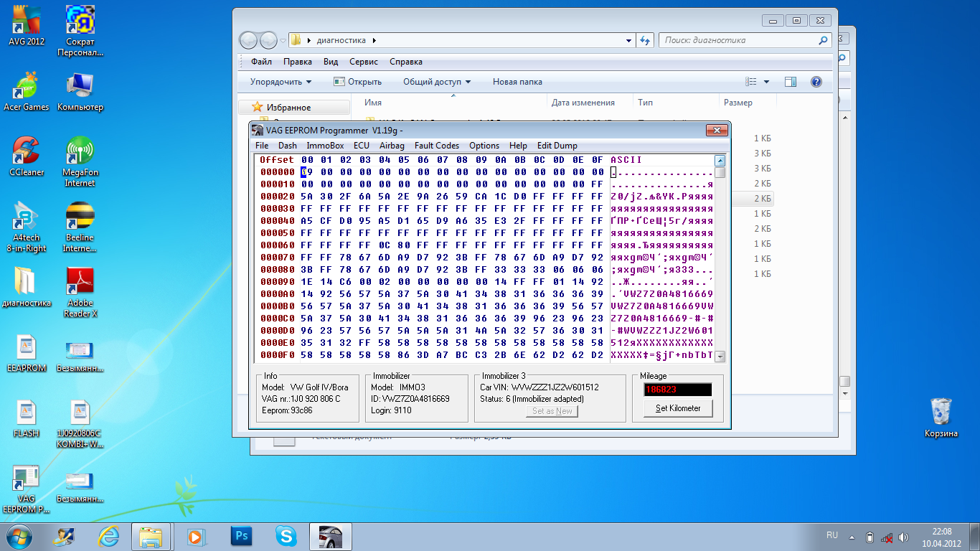The height and width of the screenshot is (551, 980).
Task: Launch Photoshop from taskbar
Action: (241, 536)
